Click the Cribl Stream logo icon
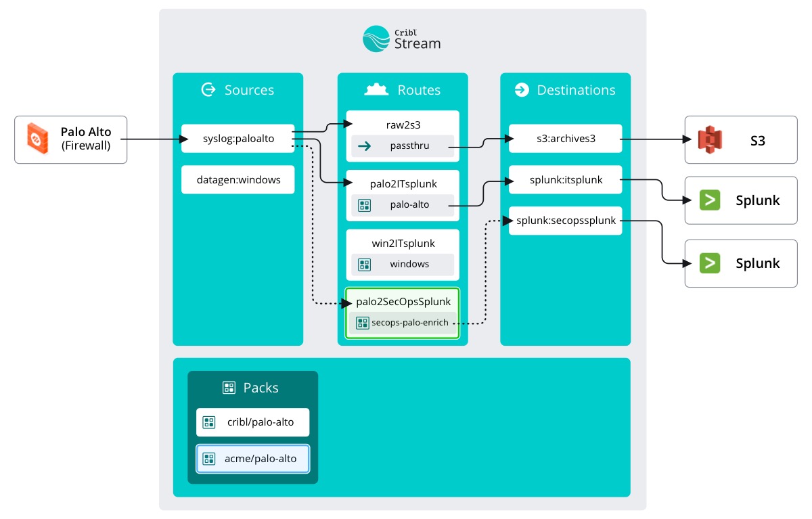This screenshot has height=519, width=812. click(x=377, y=39)
